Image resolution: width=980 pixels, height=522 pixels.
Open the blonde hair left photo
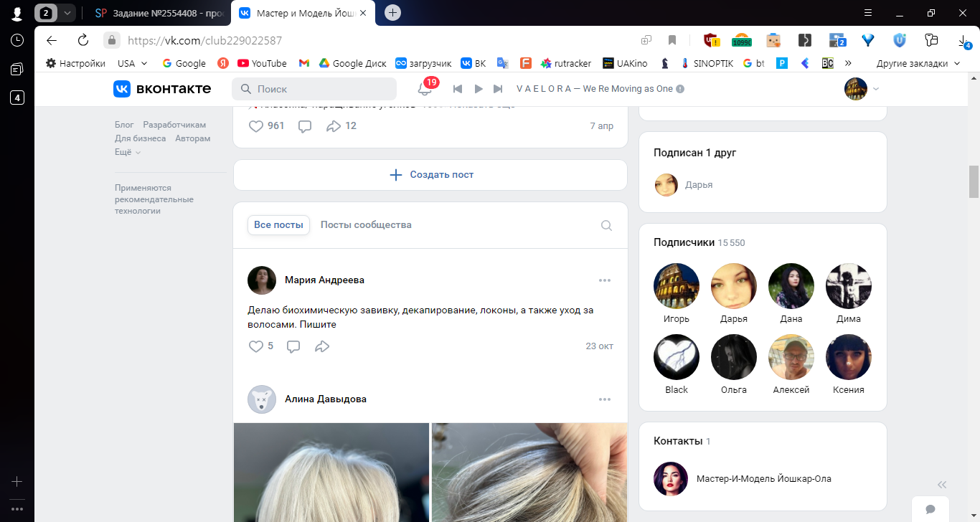(x=331, y=473)
